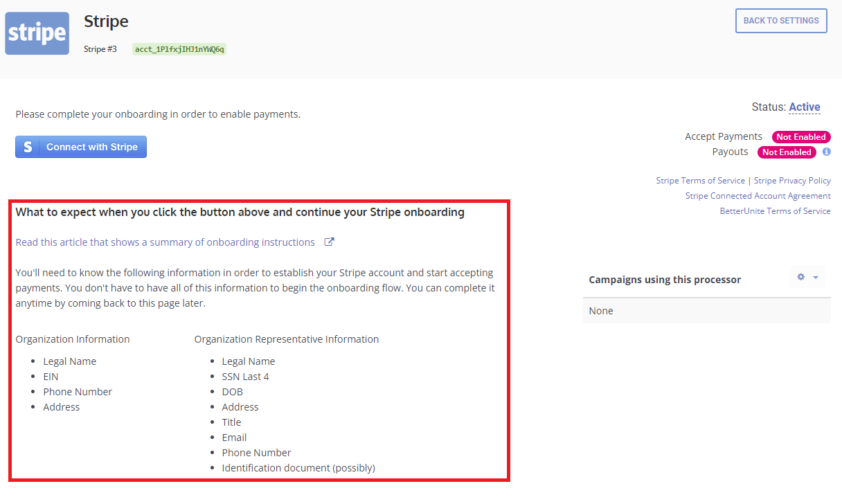Click the S icon on Connect button
842x504 pixels.
coord(28,147)
